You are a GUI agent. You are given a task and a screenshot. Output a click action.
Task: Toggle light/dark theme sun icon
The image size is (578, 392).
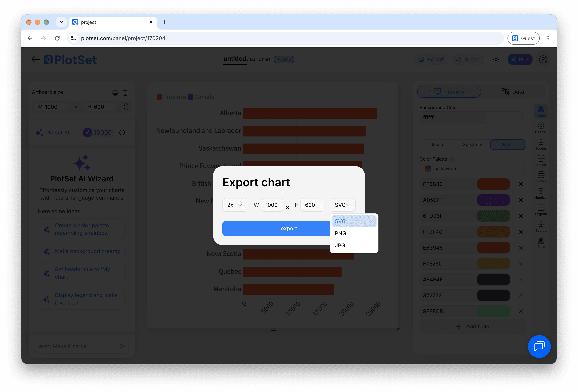[496, 59]
